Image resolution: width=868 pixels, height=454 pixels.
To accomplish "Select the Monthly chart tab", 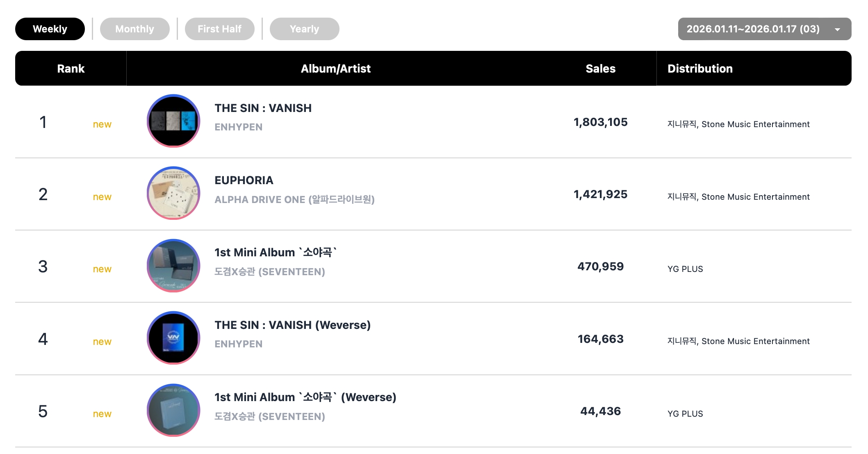I will point(134,29).
